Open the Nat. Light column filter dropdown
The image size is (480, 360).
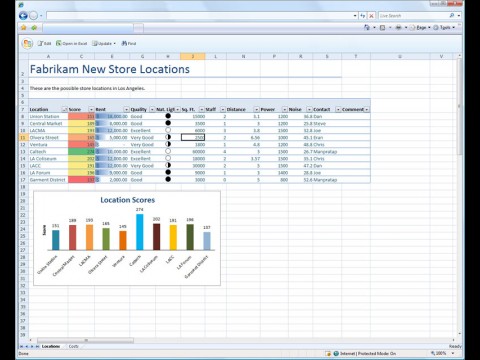click(178, 109)
